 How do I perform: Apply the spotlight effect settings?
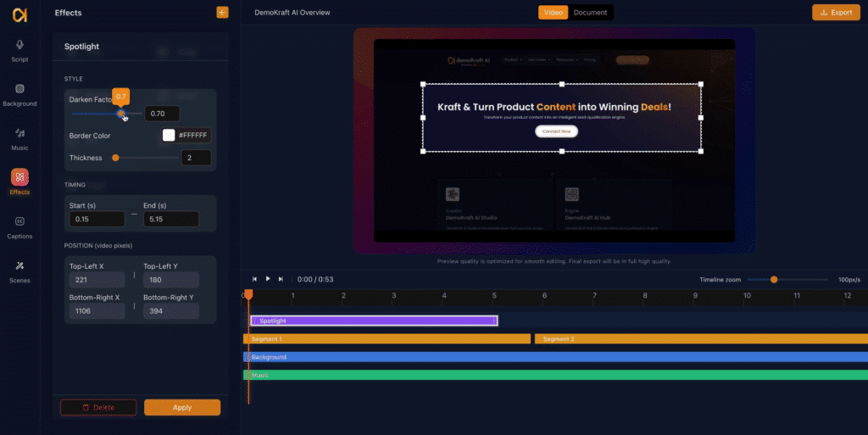point(182,407)
